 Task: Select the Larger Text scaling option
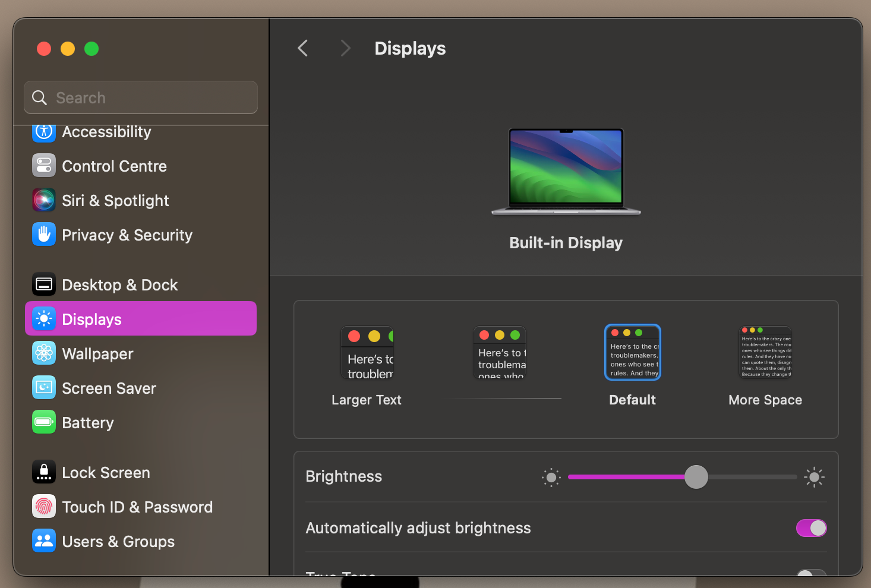(367, 352)
